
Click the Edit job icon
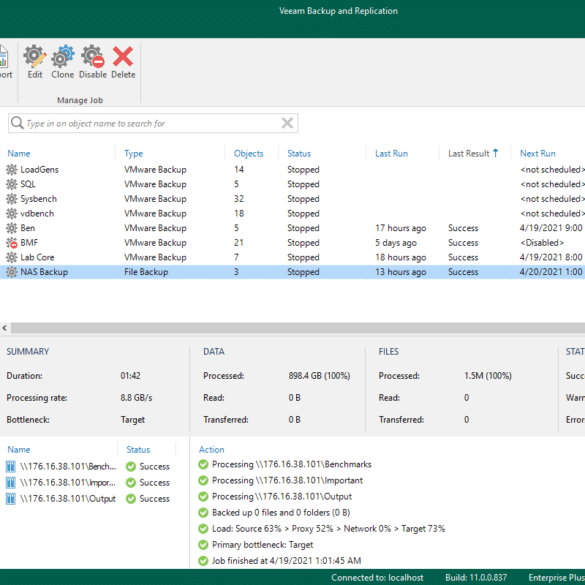[35, 56]
